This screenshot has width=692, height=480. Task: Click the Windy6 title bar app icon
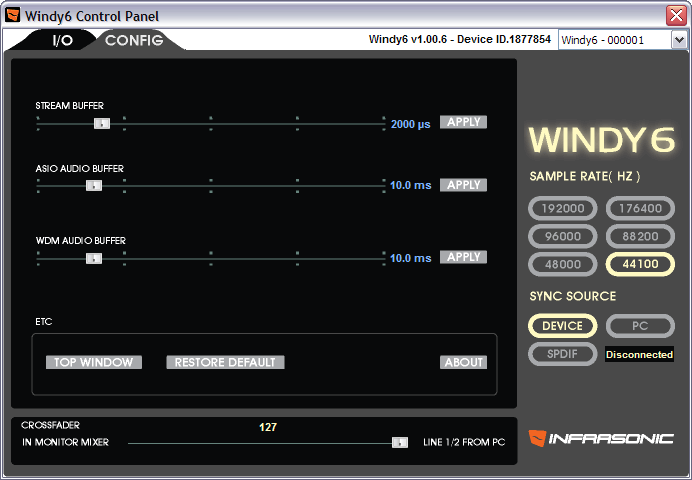(x=13, y=15)
